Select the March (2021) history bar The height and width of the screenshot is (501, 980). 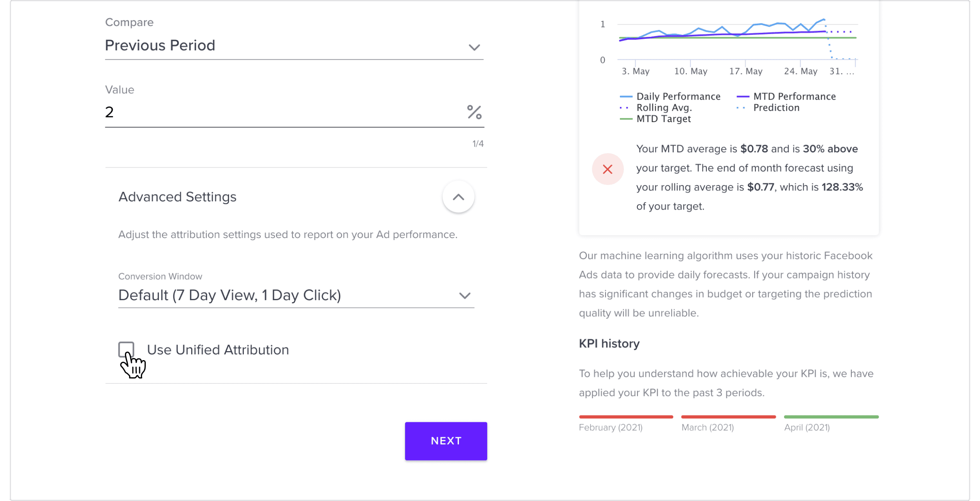728,417
